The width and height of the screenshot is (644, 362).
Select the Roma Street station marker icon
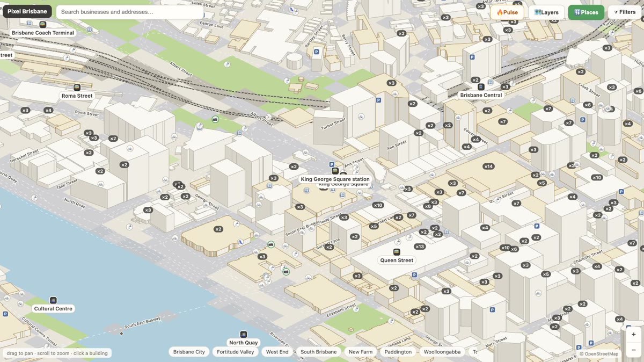point(77,87)
